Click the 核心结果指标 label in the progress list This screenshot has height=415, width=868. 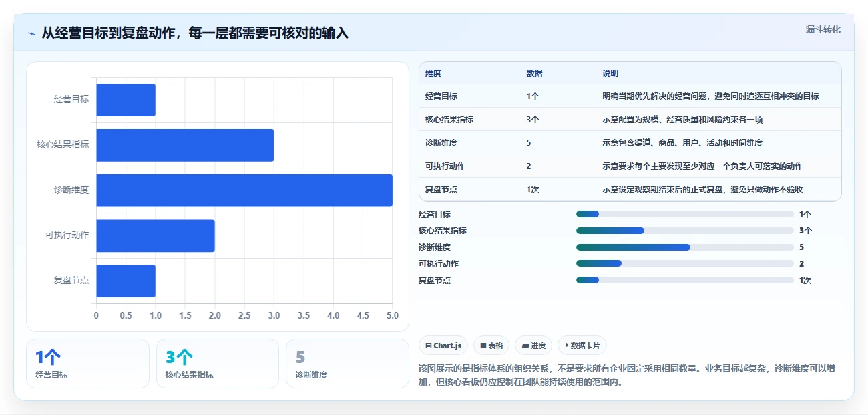tap(443, 231)
